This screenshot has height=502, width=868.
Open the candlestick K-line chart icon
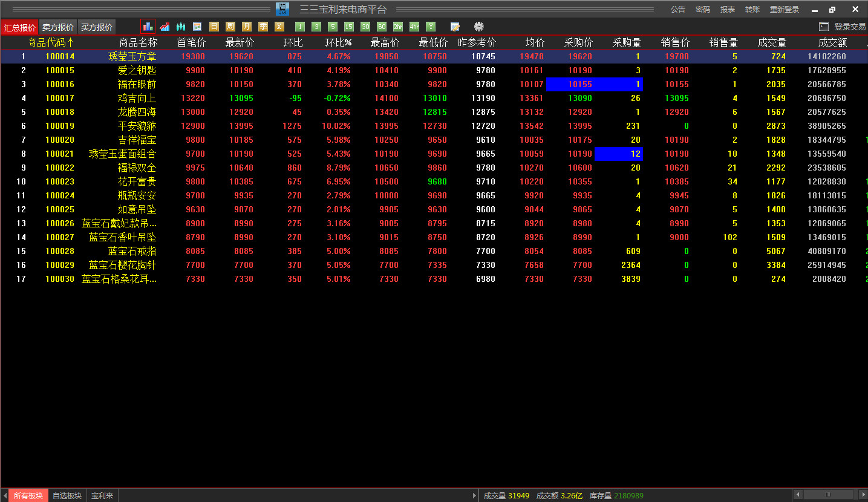[181, 27]
